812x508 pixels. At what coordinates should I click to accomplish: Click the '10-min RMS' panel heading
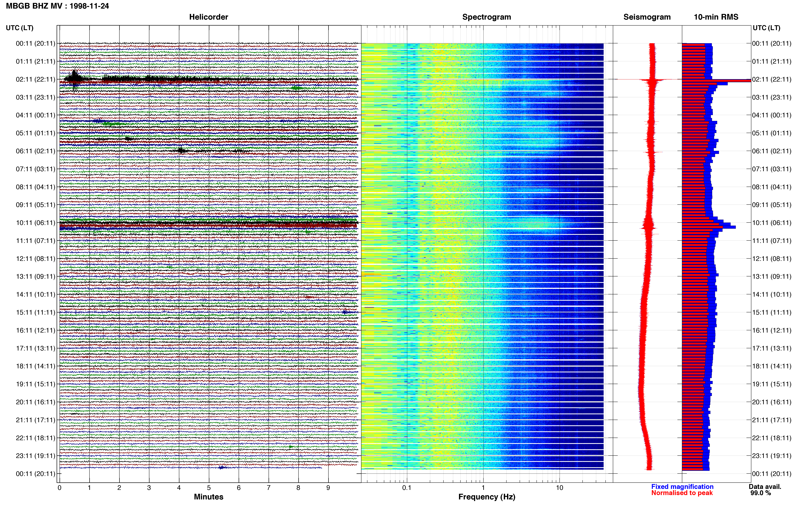[x=716, y=17]
